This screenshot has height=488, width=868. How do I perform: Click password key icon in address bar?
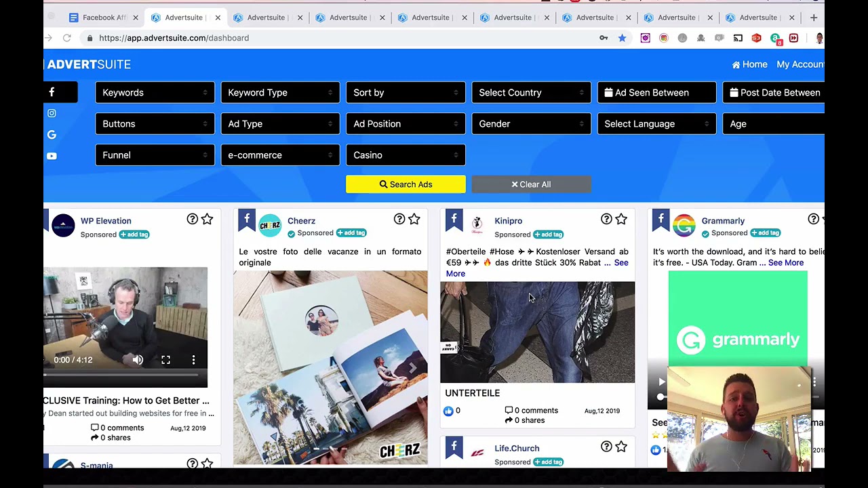pos(604,38)
